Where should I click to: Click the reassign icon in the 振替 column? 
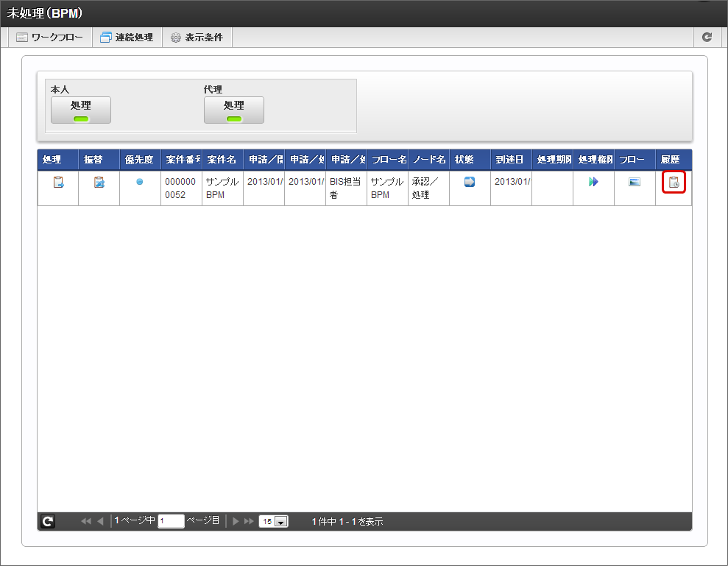pyautogui.click(x=99, y=183)
